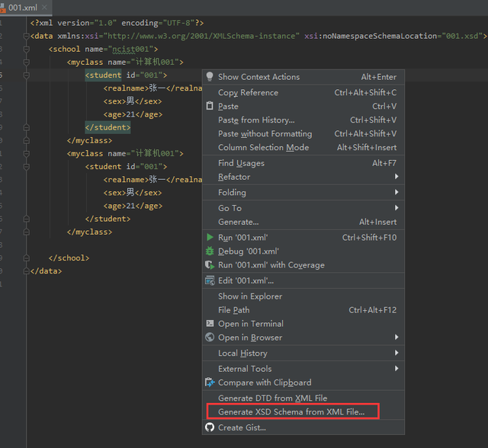Click the green bug icon for Debug '001.xml'
Image resolution: width=488 pixels, height=448 pixels.
click(x=210, y=251)
